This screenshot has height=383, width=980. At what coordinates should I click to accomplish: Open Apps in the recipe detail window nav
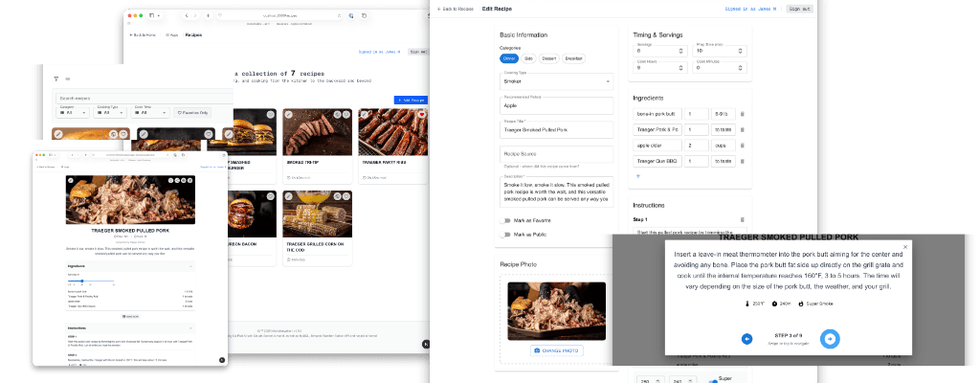tap(65, 168)
